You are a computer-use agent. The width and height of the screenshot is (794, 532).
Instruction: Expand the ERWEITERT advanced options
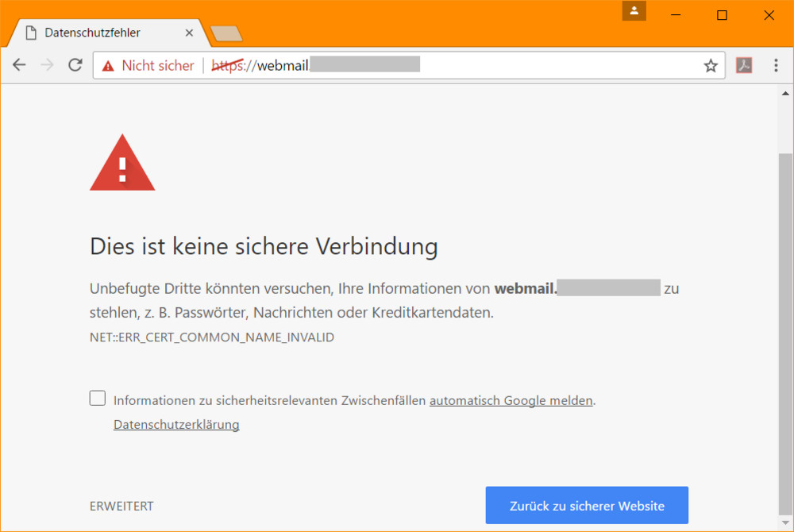[121, 506]
